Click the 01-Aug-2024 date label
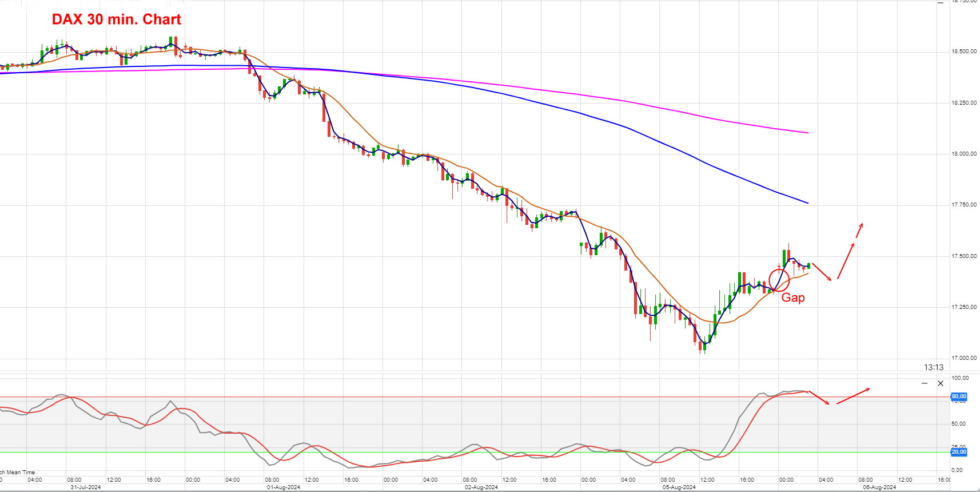This screenshot has width=980, height=492. (x=284, y=487)
